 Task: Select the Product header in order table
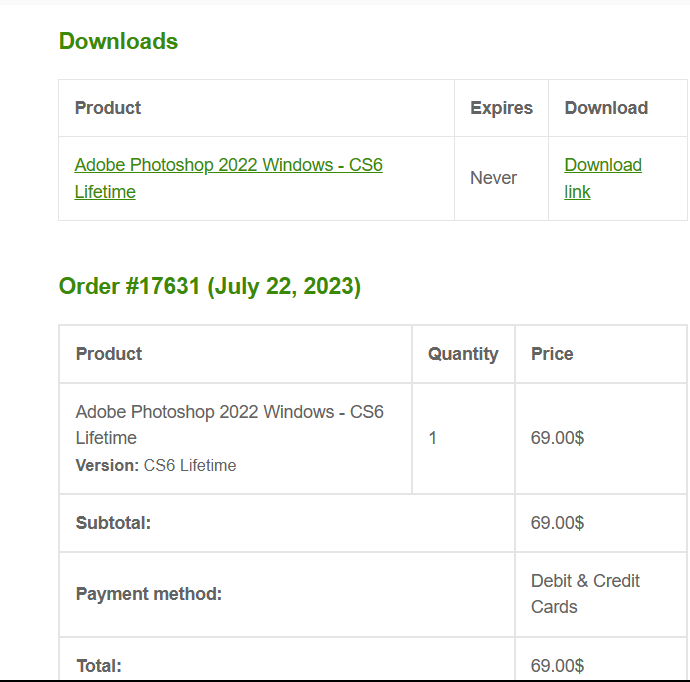tap(109, 354)
